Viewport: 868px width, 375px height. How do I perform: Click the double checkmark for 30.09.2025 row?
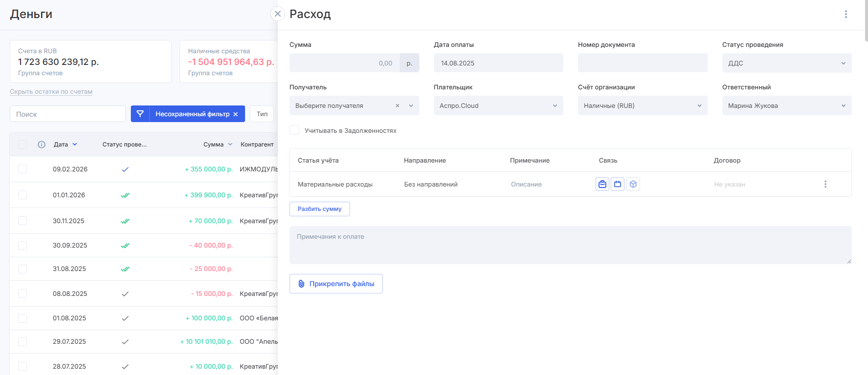tap(125, 246)
